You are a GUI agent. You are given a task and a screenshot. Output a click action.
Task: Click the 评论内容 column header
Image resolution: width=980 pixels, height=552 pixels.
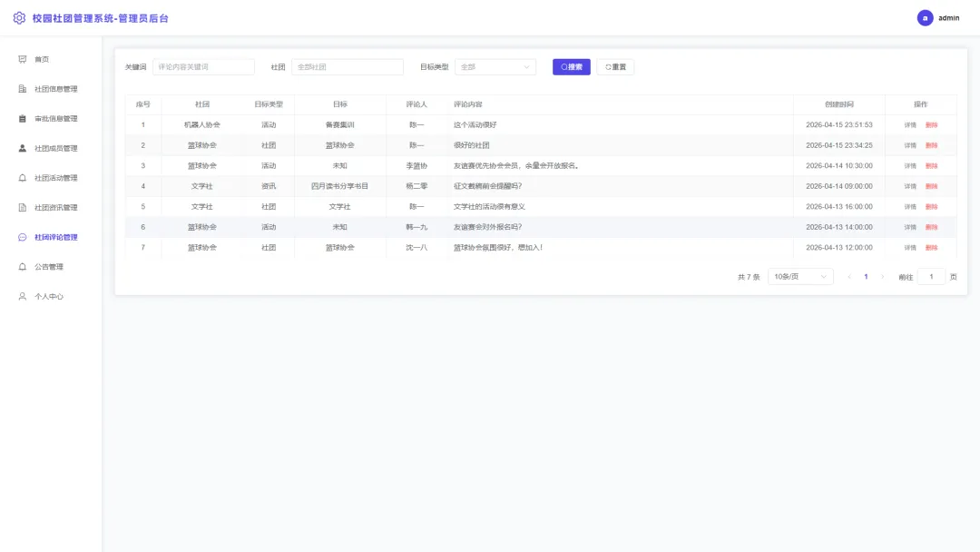click(468, 104)
